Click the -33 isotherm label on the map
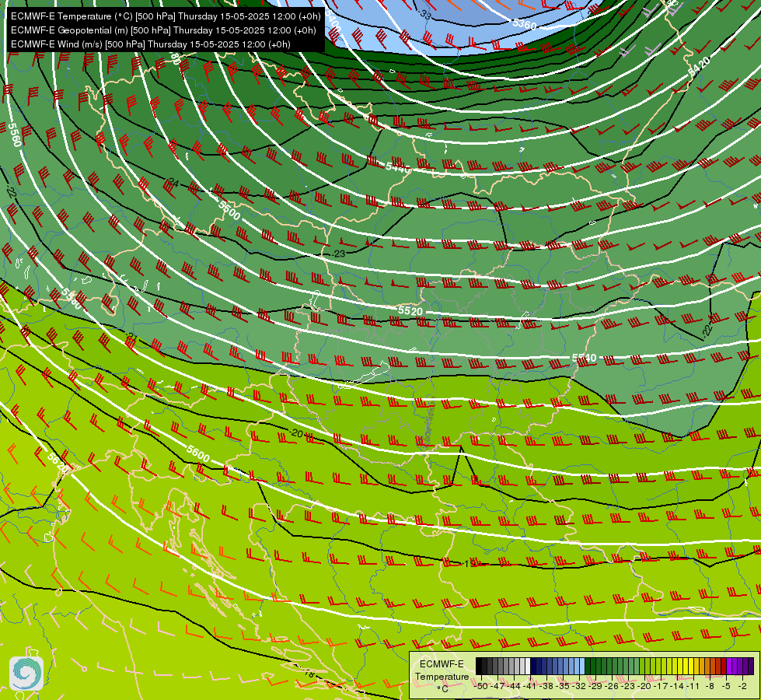 [424, 15]
